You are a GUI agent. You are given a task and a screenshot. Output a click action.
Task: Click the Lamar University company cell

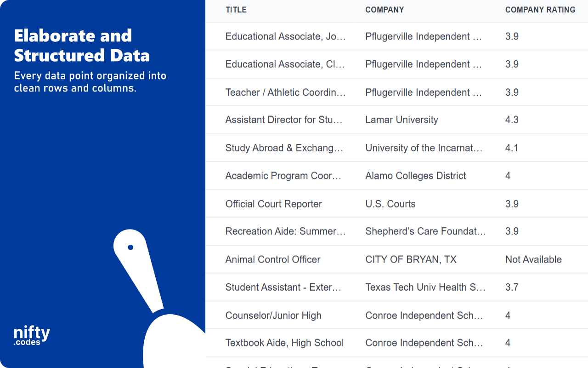[401, 120]
